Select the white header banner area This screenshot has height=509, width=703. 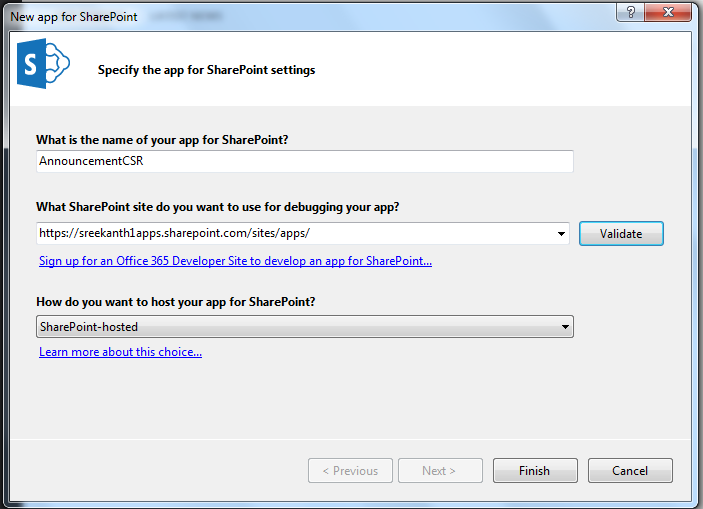pyautogui.click(x=500, y=68)
